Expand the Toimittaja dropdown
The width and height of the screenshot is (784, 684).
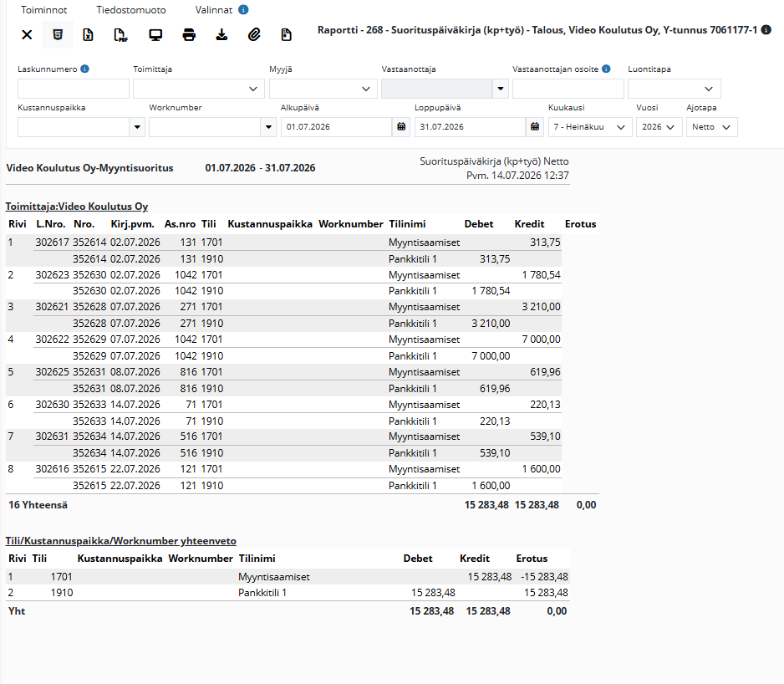tap(199, 89)
